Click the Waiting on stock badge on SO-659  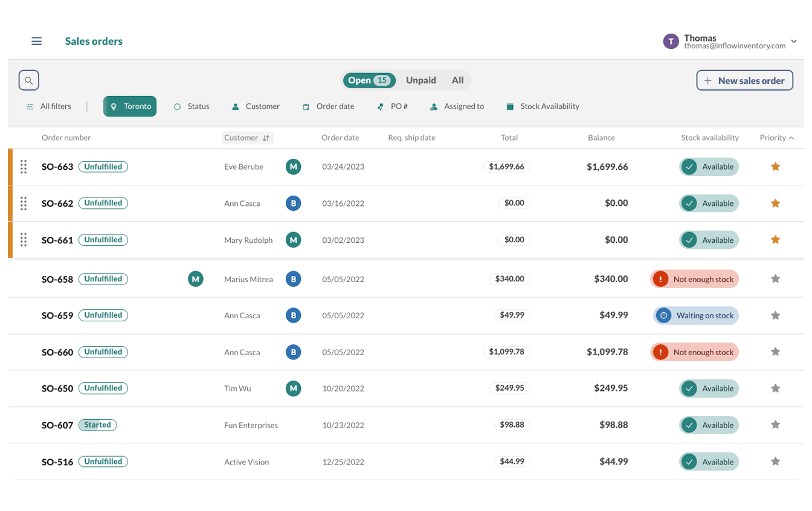[x=696, y=315]
